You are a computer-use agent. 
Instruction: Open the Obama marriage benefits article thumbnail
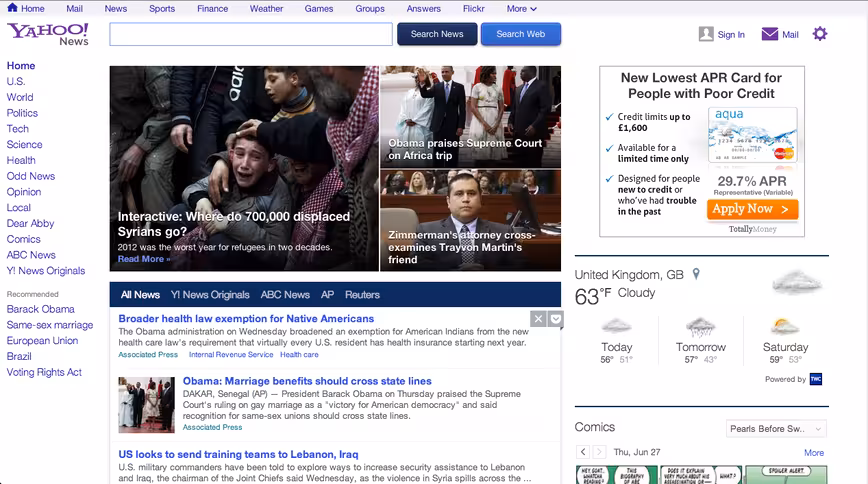(x=147, y=405)
